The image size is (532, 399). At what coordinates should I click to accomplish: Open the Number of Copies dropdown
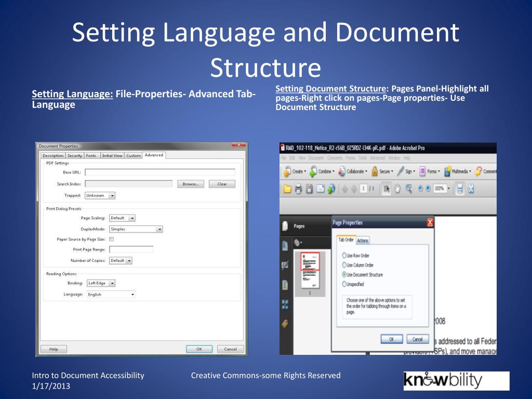[121, 261]
